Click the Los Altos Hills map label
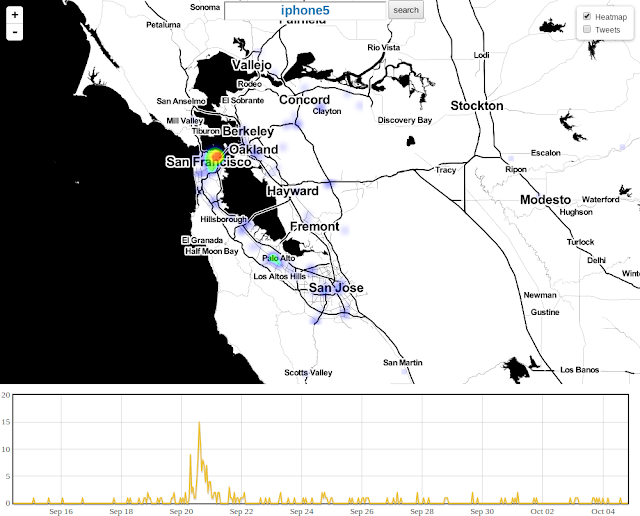This screenshot has width=640, height=516. click(279, 276)
